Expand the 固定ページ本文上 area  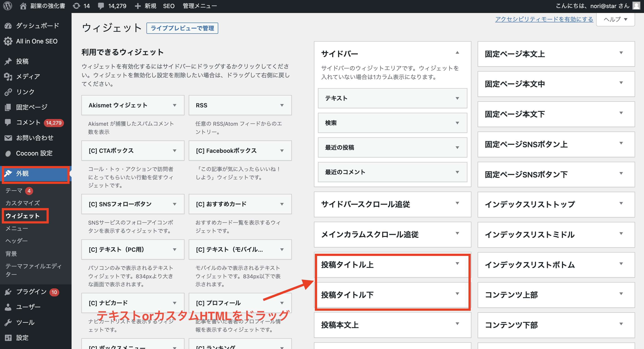pos(621,53)
